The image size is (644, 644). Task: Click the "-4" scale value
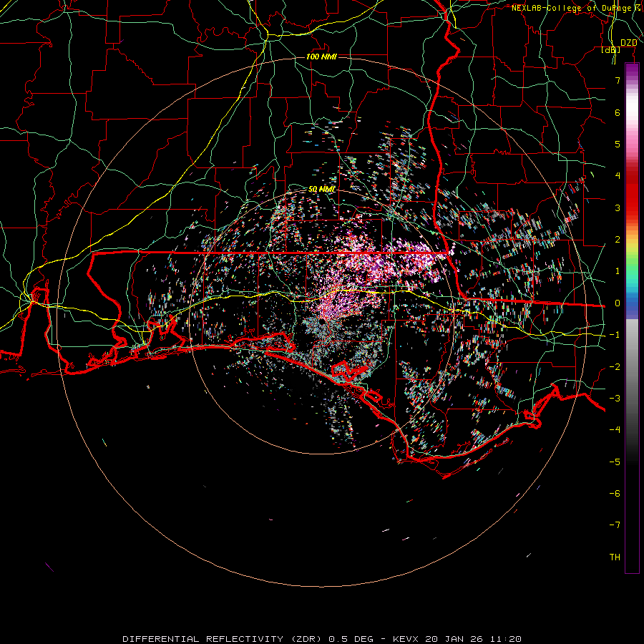coord(615,430)
